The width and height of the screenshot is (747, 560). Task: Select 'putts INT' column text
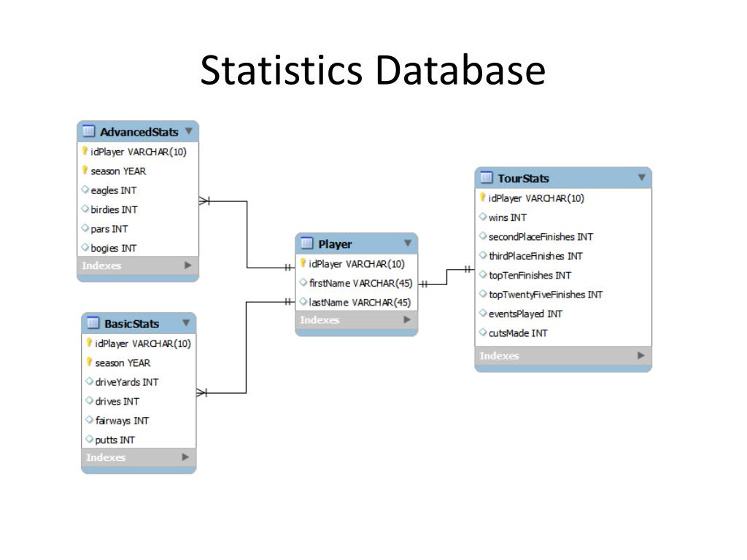115,440
